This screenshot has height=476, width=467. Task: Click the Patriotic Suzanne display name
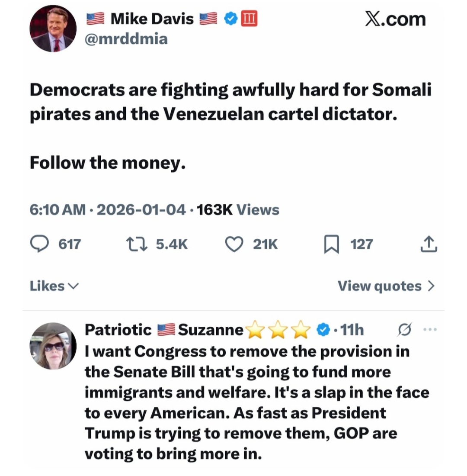tap(164, 330)
